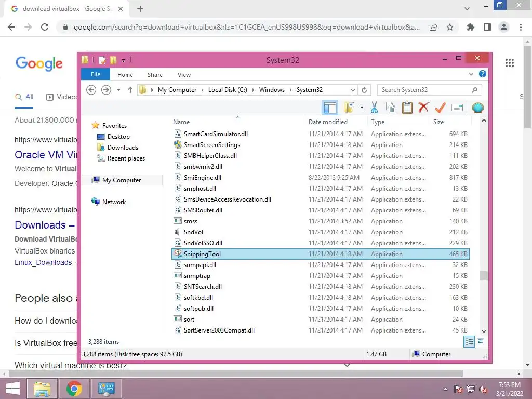
Task: Click title bar properties quick icon
Action: point(102,60)
